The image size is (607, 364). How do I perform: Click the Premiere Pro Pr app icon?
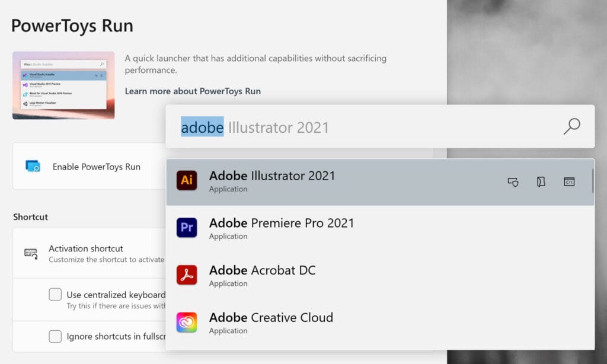point(187,227)
